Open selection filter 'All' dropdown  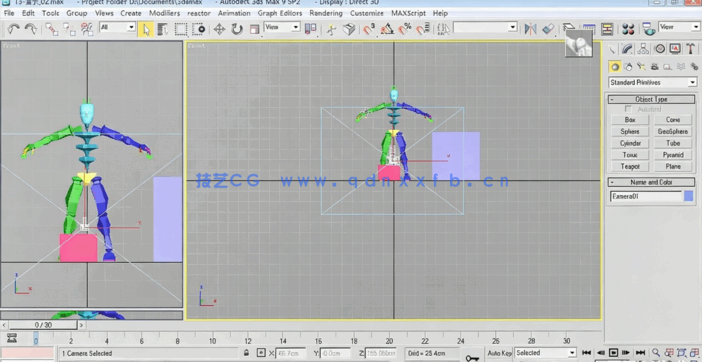tap(117, 27)
